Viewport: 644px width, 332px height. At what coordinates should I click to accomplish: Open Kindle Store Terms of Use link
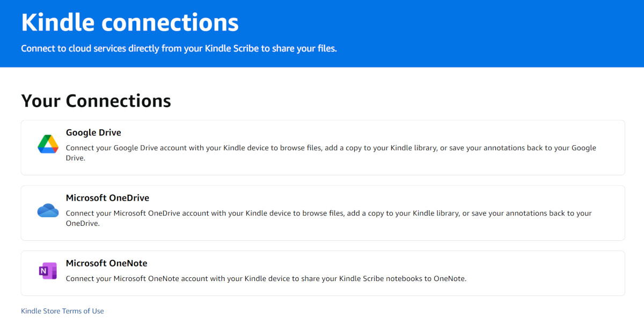pyautogui.click(x=62, y=311)
